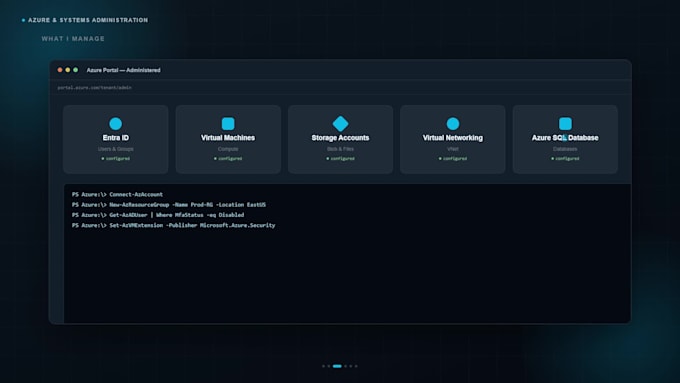Click the Azure SQL Database square icon
This screenshot has width=680, height=383.
[x=565, y=124]
